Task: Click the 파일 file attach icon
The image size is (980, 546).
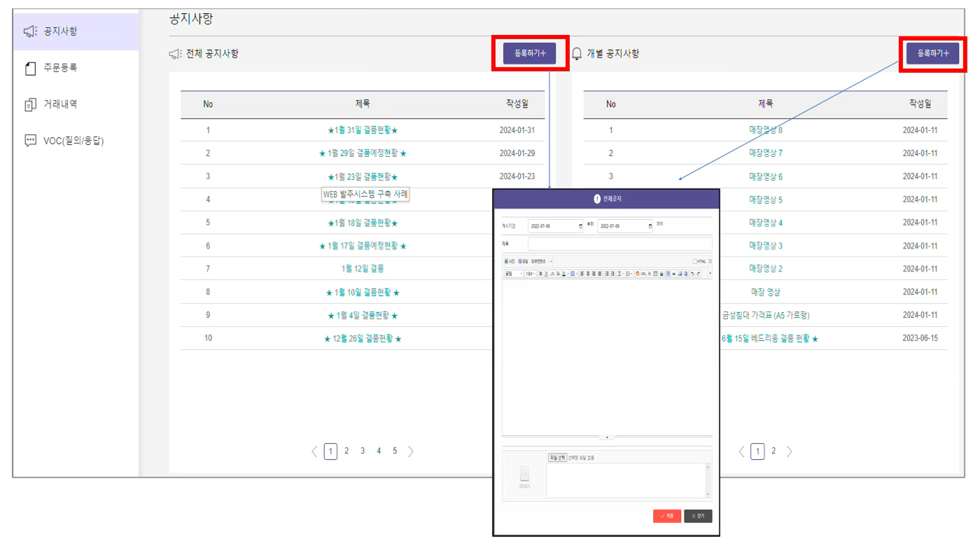Action: click(521, 261)
